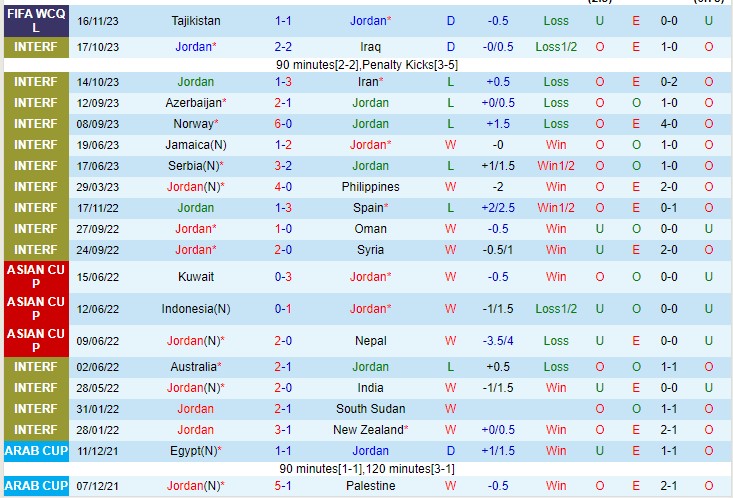Select the INTERF label for Australia match
The width and height of the screenshot is (733, 498).
pos(36,367)
